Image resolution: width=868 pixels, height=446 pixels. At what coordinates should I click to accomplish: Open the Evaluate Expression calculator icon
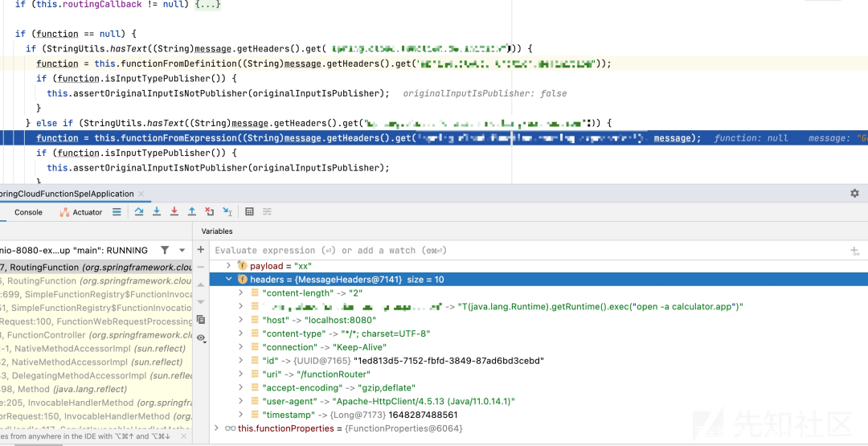249,212
